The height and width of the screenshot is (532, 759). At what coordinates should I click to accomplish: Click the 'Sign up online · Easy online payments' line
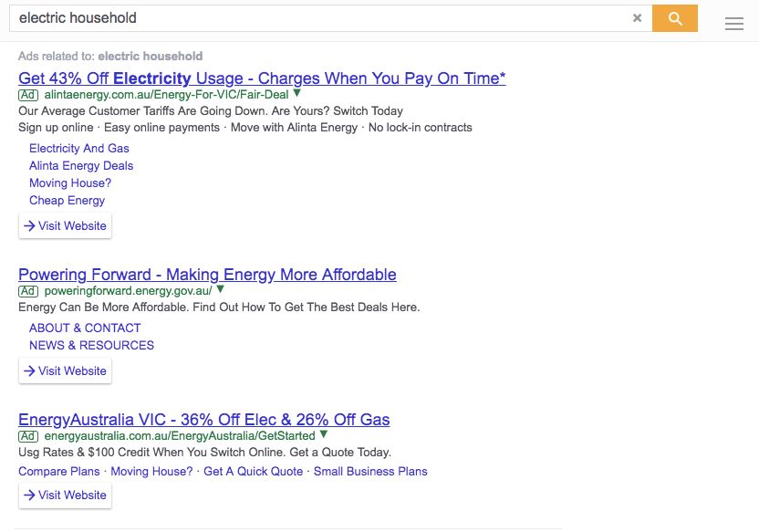pyautogui.click(x=244, y=128)
